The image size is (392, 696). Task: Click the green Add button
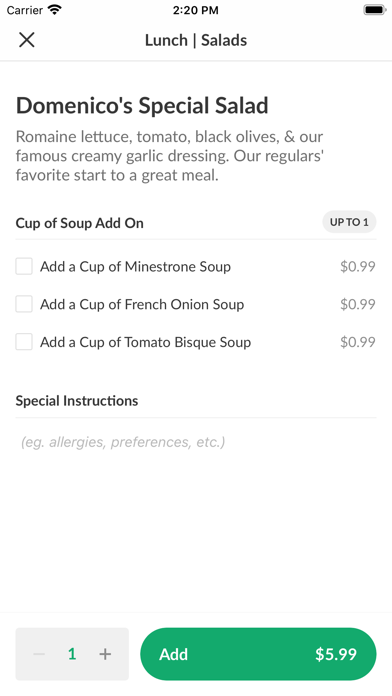click(258, 654)
